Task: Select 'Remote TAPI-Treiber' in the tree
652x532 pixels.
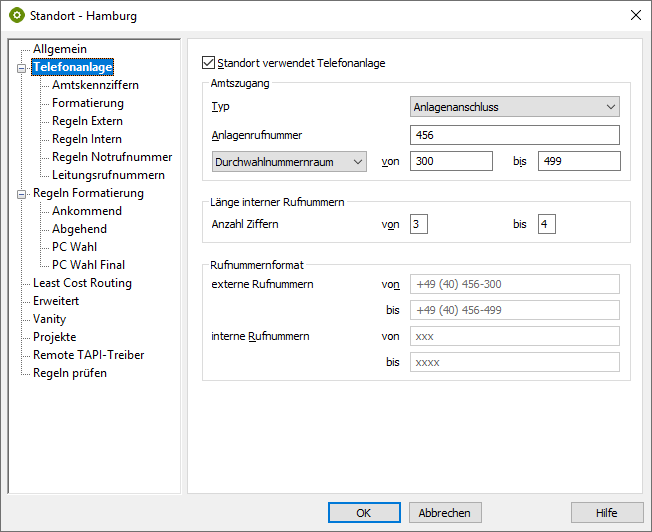Action: [x=88, y=355]
